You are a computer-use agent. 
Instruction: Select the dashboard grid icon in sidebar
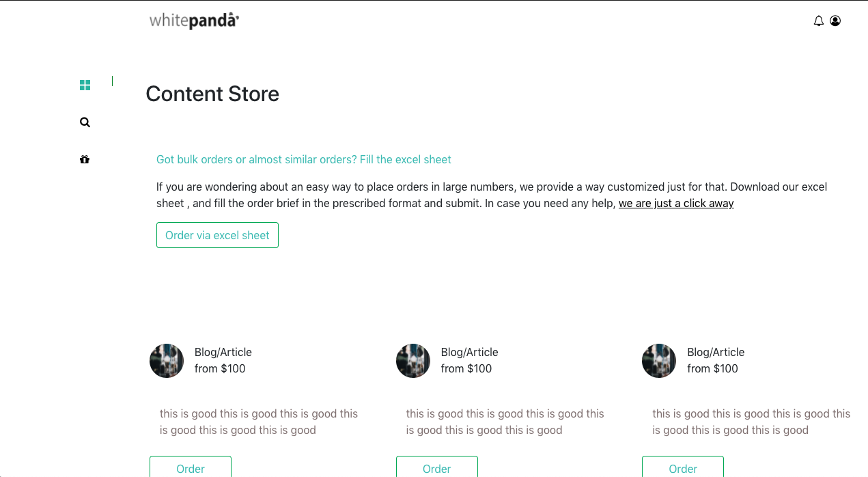(85, 85)
